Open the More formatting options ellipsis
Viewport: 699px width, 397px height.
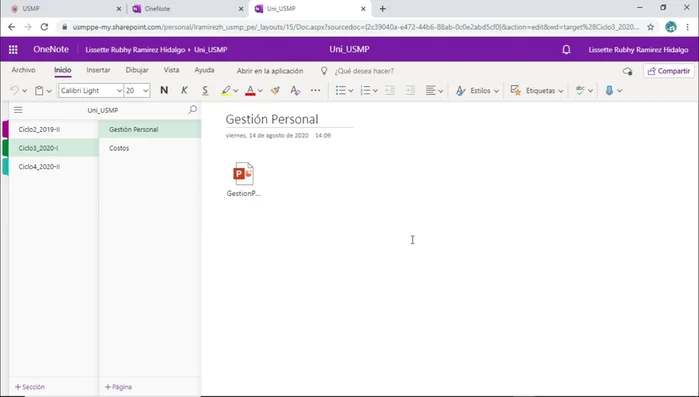315,90
